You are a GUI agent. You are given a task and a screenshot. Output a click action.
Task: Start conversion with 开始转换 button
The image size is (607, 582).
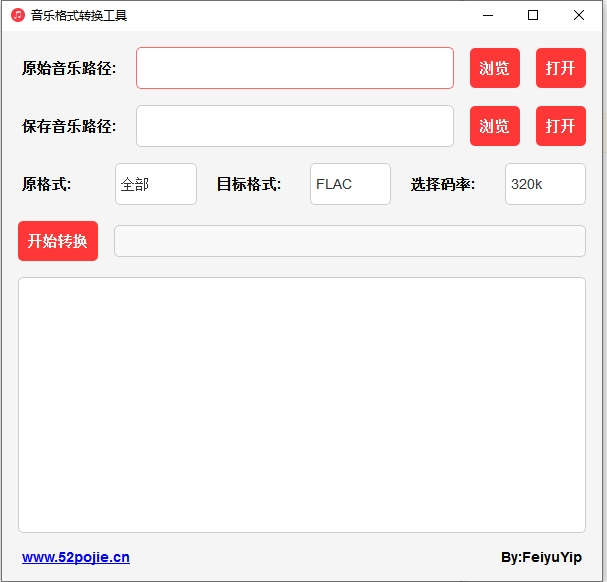[58, 241]
